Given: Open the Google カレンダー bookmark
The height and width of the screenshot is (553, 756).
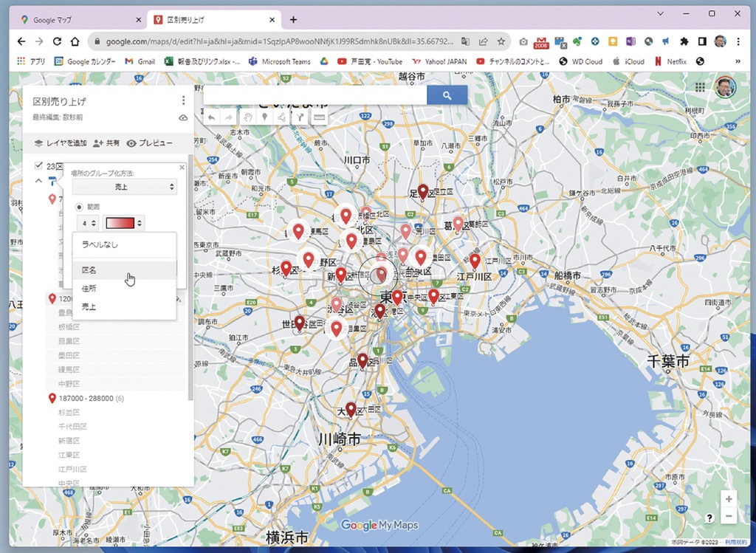Looking at the screenshot, I should click(85, 61).
